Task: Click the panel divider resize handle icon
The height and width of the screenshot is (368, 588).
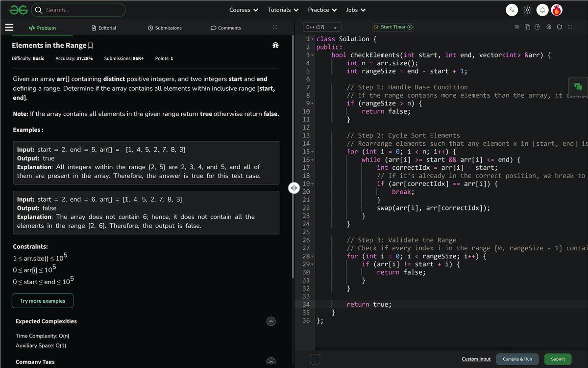Action: pos(294,188)
